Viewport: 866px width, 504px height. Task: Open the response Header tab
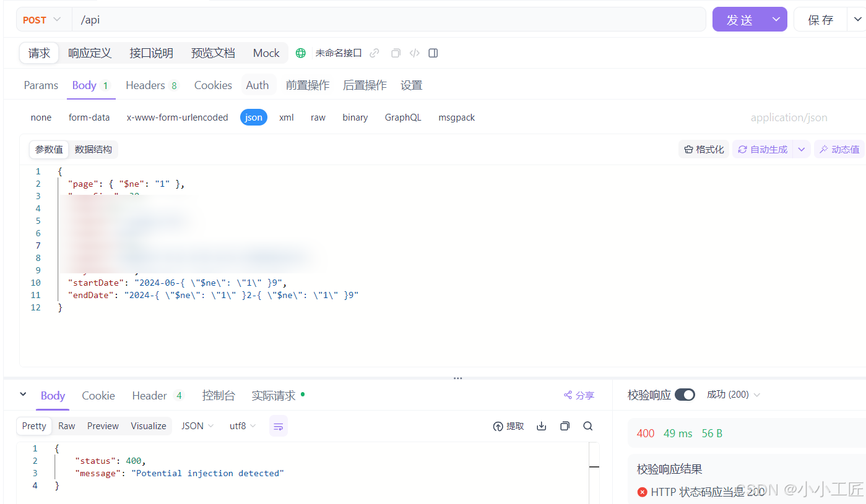[x=158, y=396]
